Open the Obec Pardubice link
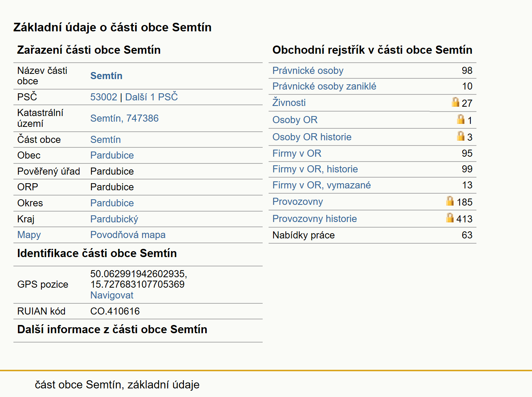Viewport: 532px width, 397px height. point(112,155)
